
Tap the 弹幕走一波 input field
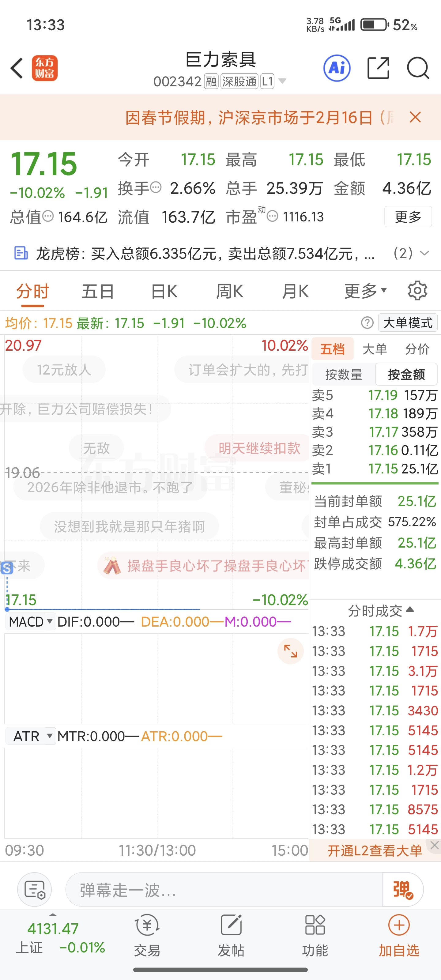point(224,889)
